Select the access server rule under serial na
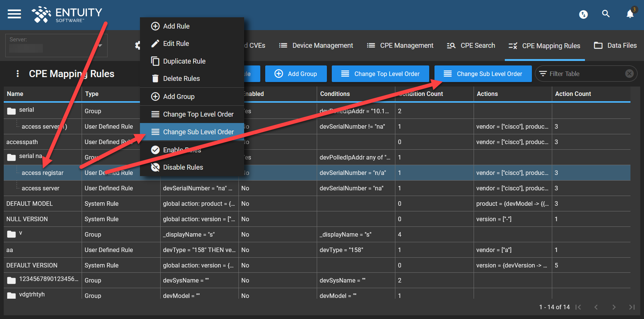The image size is (644, 319). tap(317, 188)
